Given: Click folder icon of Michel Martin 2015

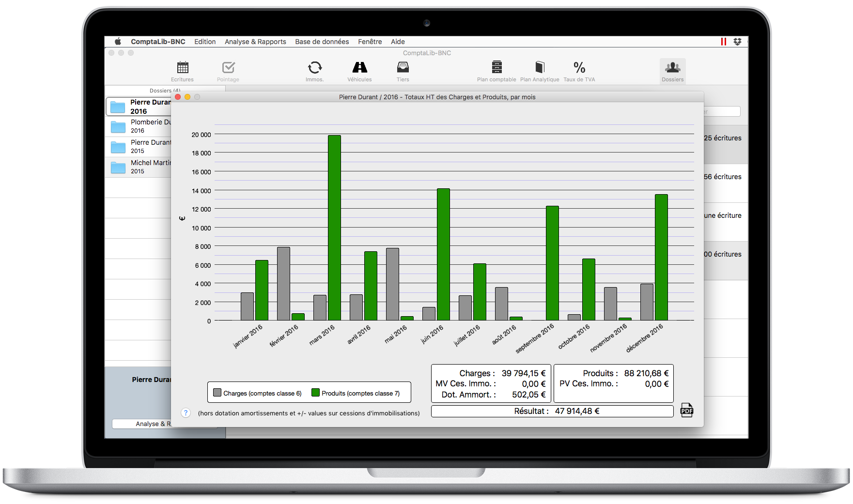Looking at the screenshot, I should (x=118, y=168).
